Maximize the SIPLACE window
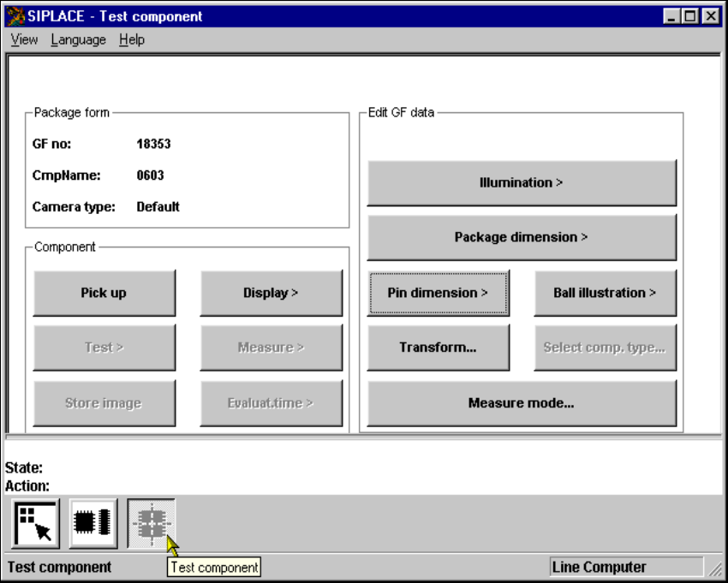The height and width of the screenshot is (583, 728). pos(690,17)
